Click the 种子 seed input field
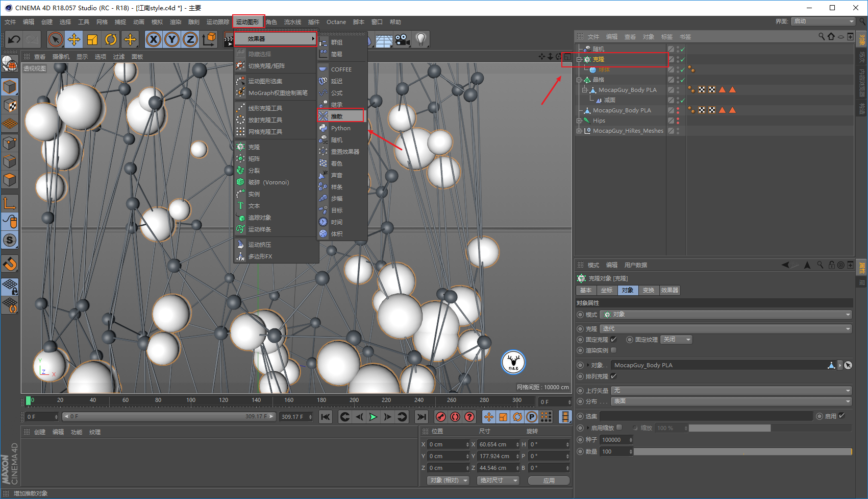The height and width of the screenshot is (499, 868). tap(616, 440)
